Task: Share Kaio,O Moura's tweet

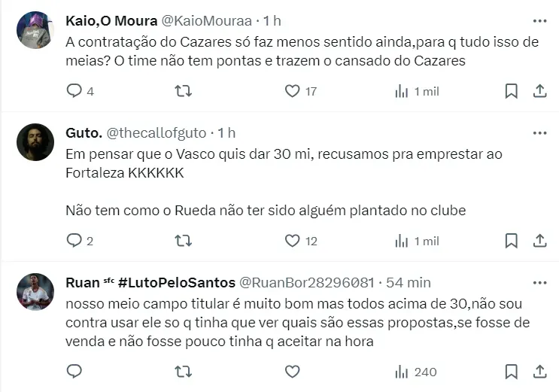Action: (x=539, y=91)
